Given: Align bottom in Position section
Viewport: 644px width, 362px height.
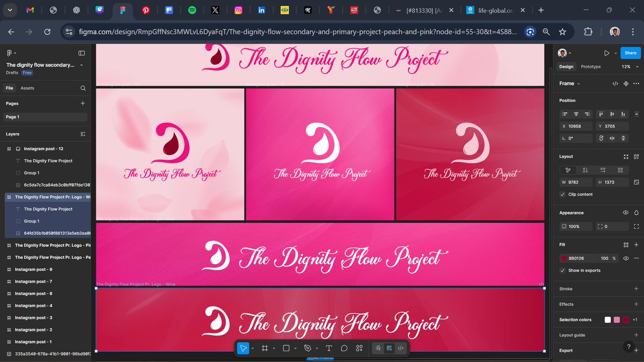Looking at the screenshot, I should click(x=624, y=114).
